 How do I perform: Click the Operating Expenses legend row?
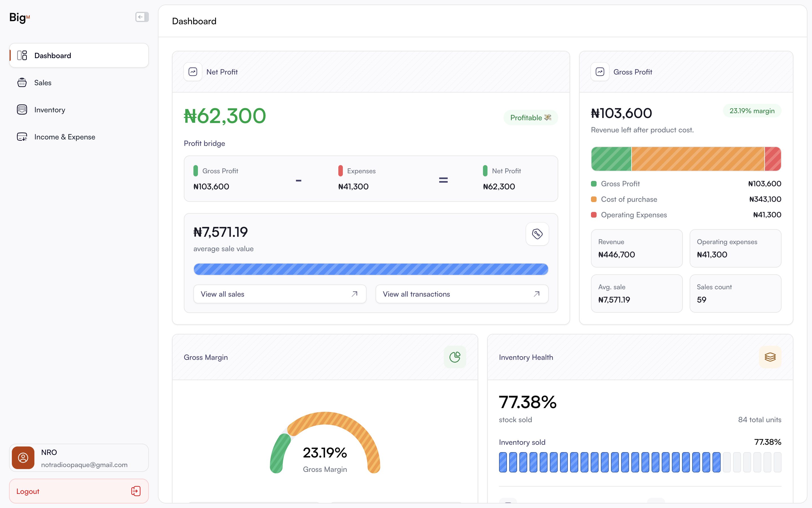coord(686,215)
